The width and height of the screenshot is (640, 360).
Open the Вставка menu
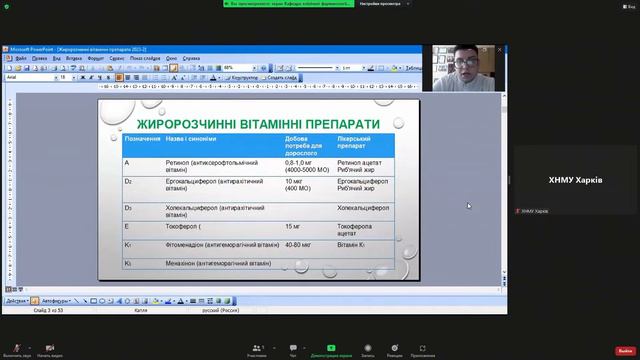(x=74, y=59)
